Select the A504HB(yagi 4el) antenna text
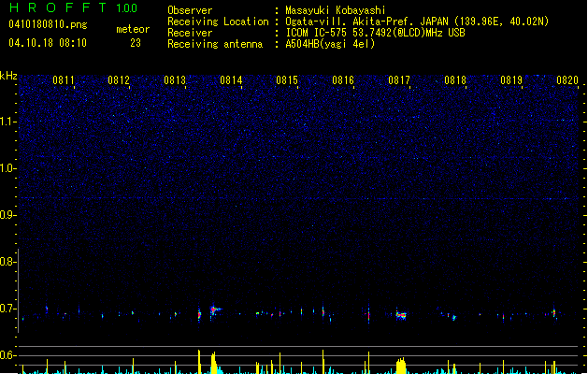 click(x=330, y=44)
